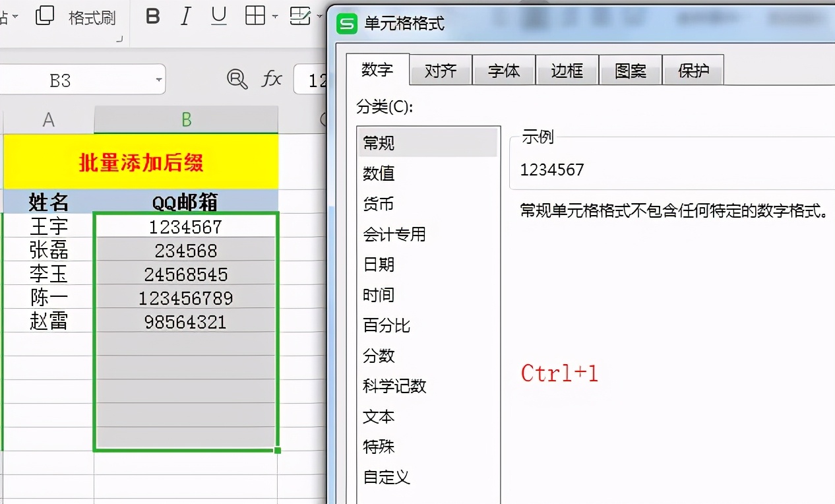
Task: Select 货币 category in list
Action: click(427, 203)
